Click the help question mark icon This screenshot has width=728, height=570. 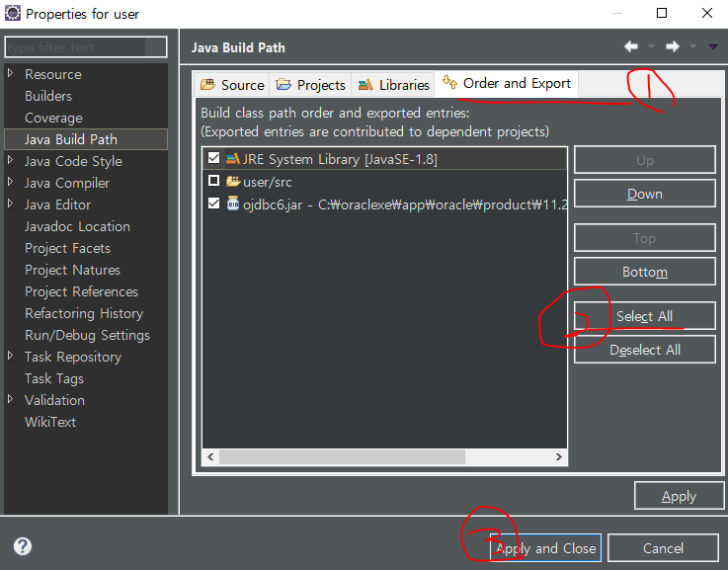pyautogui.click(x=23, y=546)
